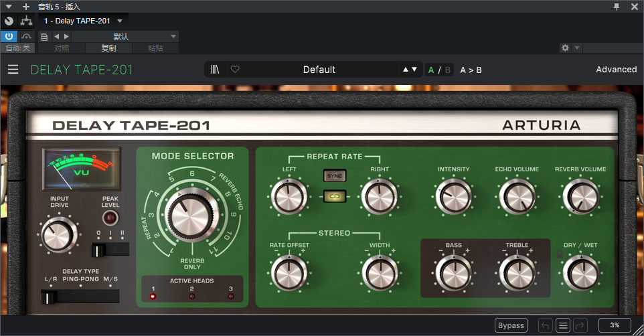Click the Input Drive knob
Screen dimensions: 644x336
(59, 234)
